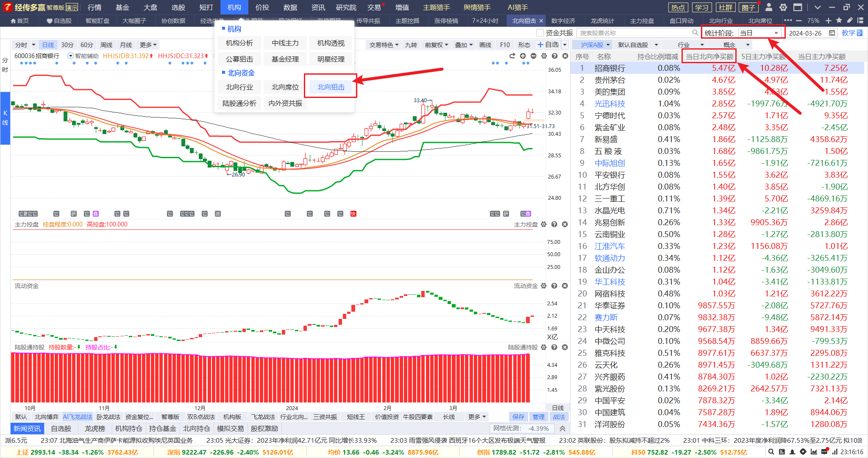Image resolution: width=868 pixels, height=458 pixels.
Task: Open the calendar icon beside 2024-03-26
Action: [x=832, y=33]
